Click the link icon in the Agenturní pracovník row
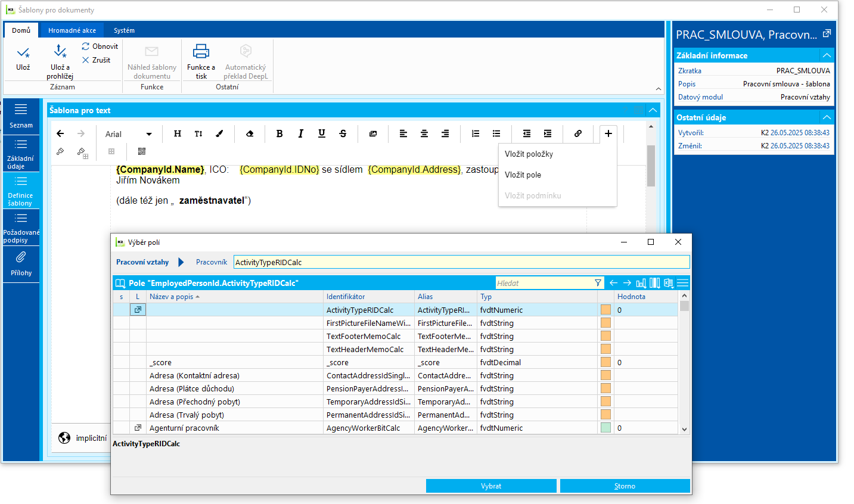 pos(138,428)
